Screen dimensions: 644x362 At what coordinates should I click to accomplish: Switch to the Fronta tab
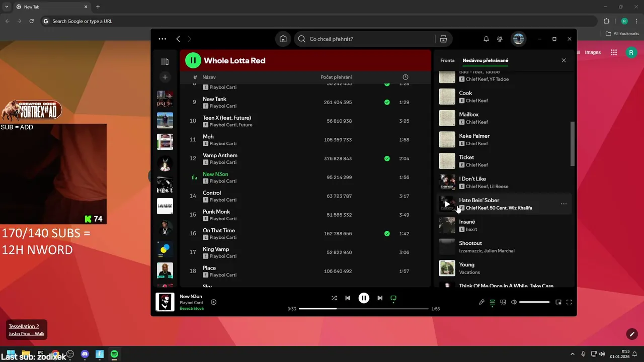pos(447,60)
